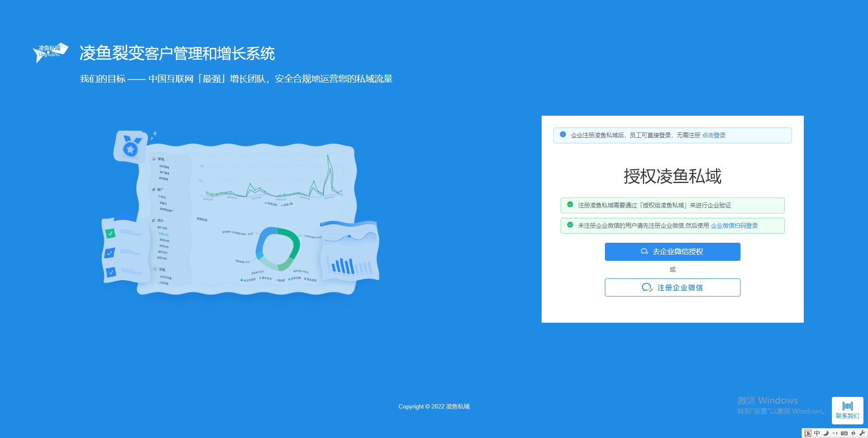Toggle the half-moon full/half-width mode
This screenshot has height=438, width=868.
tap(826, 433)
